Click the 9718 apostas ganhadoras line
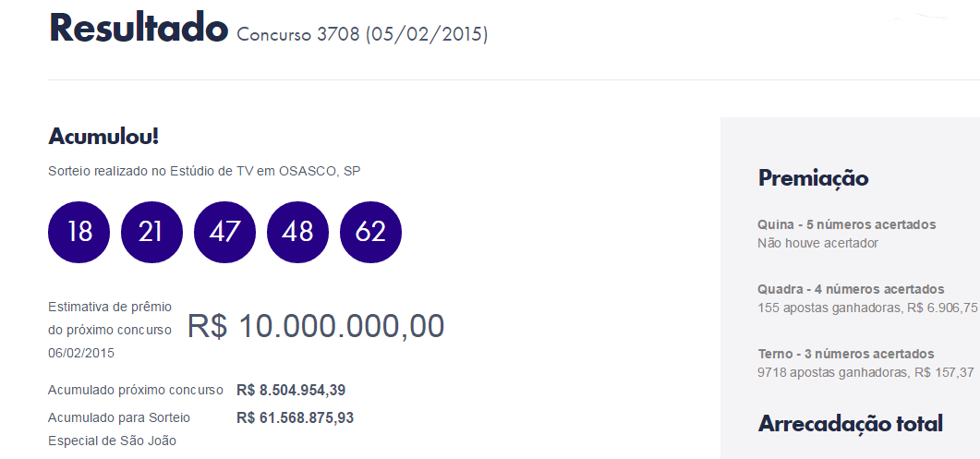This screenshot has width=980, height=459. coord(865,373)
